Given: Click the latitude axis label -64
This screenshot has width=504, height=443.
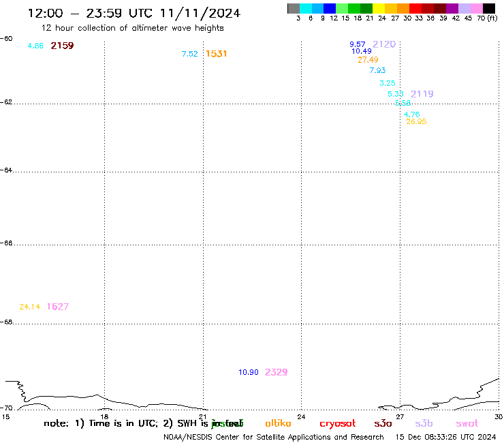Looking at the screenshot, I should click(6, 170).
